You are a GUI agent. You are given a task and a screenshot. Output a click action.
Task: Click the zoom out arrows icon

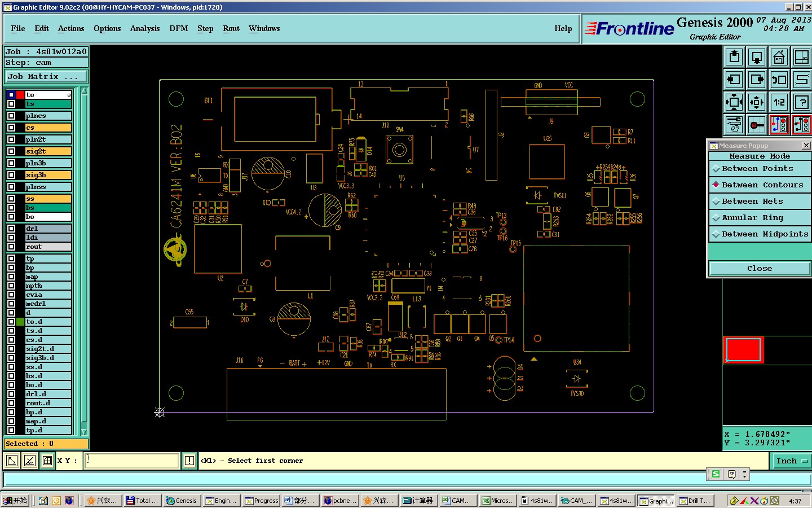tap(757, 102)
